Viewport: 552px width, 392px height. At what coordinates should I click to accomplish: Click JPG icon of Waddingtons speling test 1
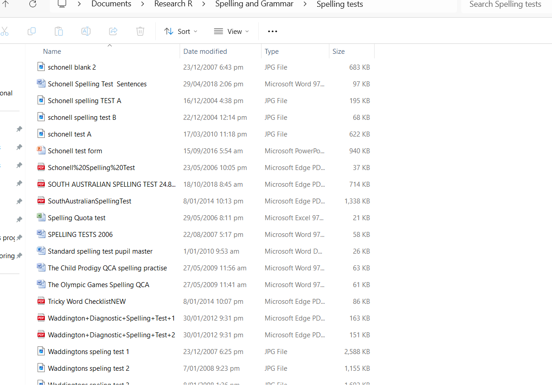coord(41,351)
